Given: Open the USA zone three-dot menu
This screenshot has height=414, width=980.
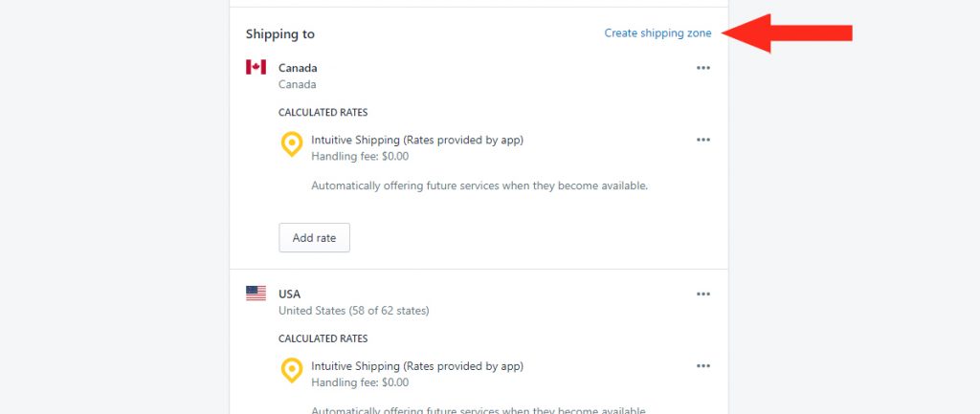Looking at the screenshot, I should coord(703,294).
